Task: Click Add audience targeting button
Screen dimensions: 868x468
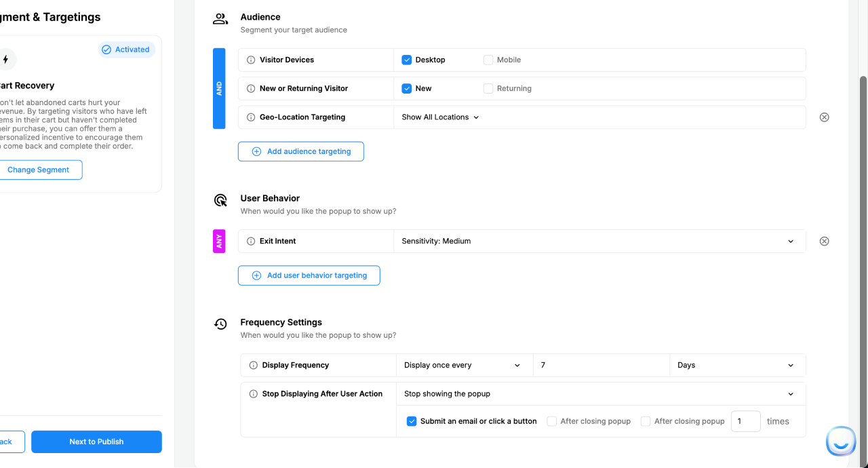Action: (301, 151)
